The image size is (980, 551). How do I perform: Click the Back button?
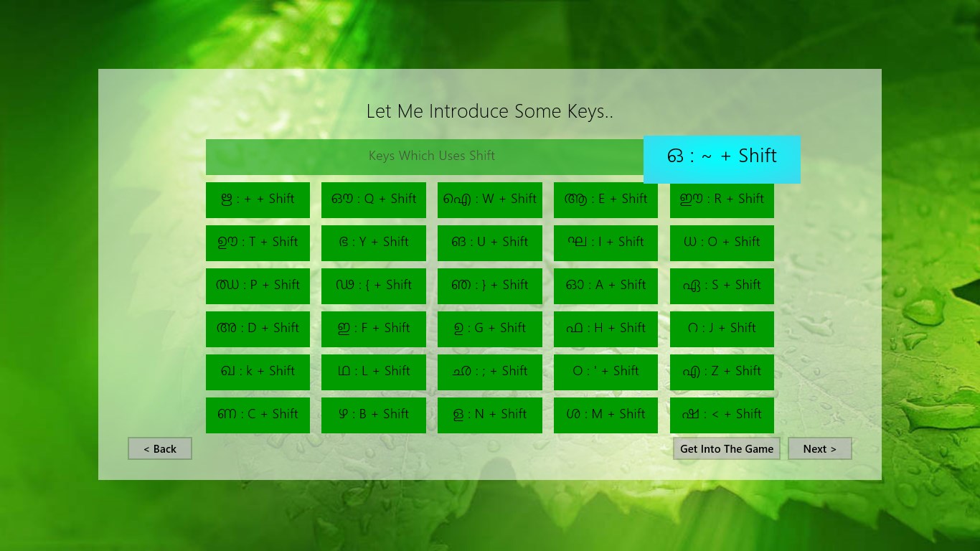tap(159, 448)
